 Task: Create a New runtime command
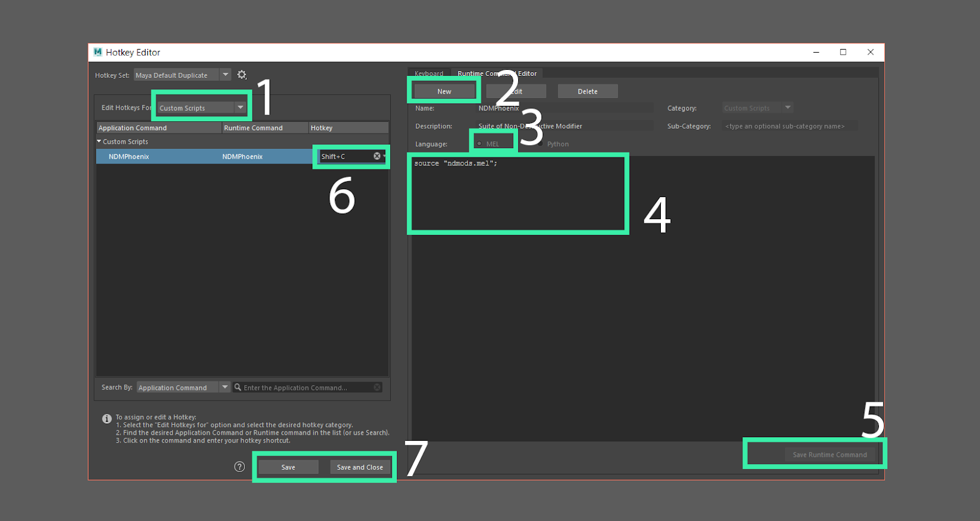[x=444, y=91]
